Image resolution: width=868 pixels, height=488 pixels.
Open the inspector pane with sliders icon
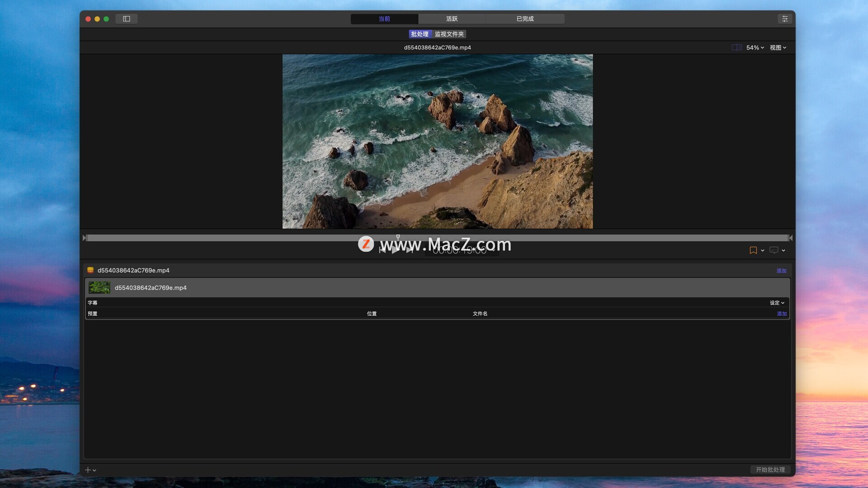click(x=785, y=19)
